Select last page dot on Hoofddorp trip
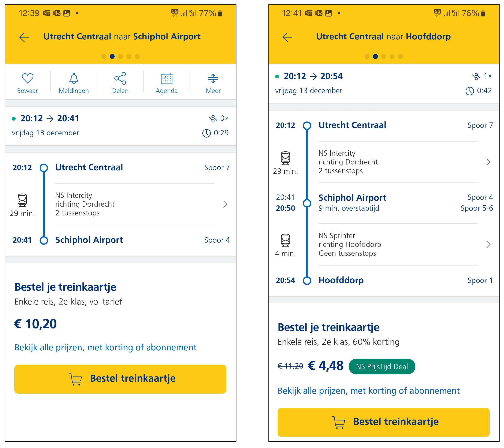The height and width of the screenshot is (448, 504). pyautogui.click(x=401, y=57)
